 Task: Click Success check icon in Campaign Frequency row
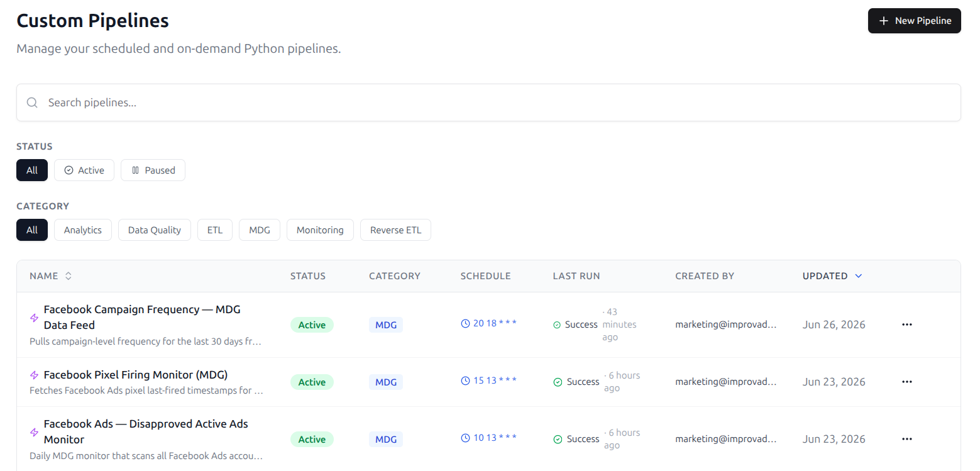pyautogui.click(x=557, y=325)
